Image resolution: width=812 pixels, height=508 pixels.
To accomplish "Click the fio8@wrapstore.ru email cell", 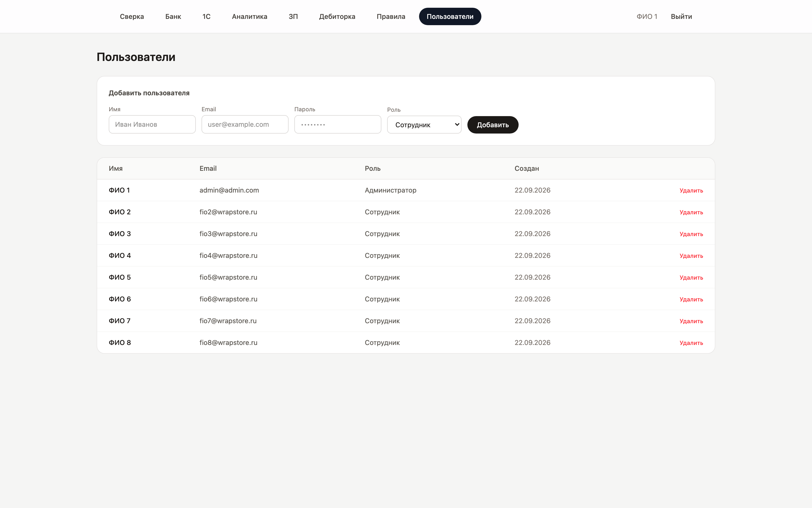I will coord(228,343).
